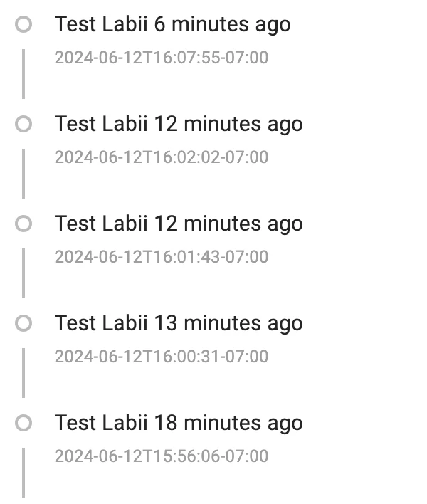
Task: Click timestamp 2024-06-12T16:01:43-07:00
Action: click(x=162, y=257)
